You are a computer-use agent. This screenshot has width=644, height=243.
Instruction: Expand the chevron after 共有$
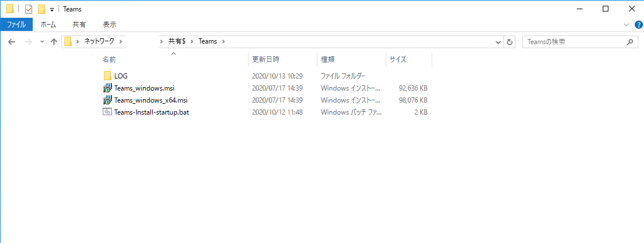192,41
